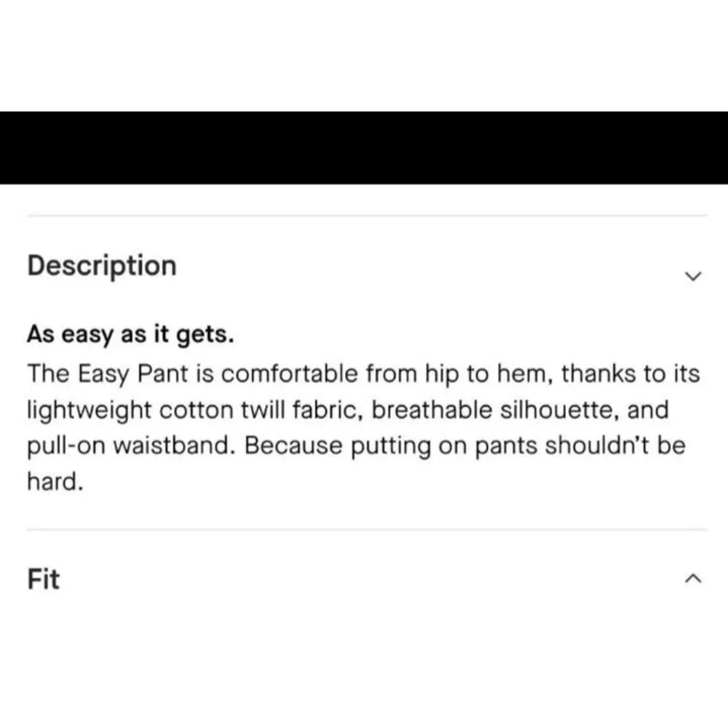Click the divider line between Description and Fit
Screen dimensions: 728x728
(x=367, y=529)
